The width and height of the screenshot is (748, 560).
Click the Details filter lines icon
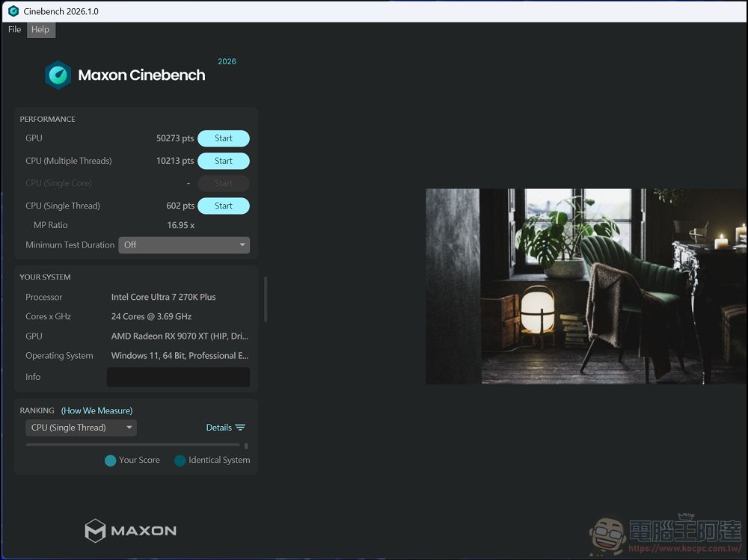tap(240, 428)
